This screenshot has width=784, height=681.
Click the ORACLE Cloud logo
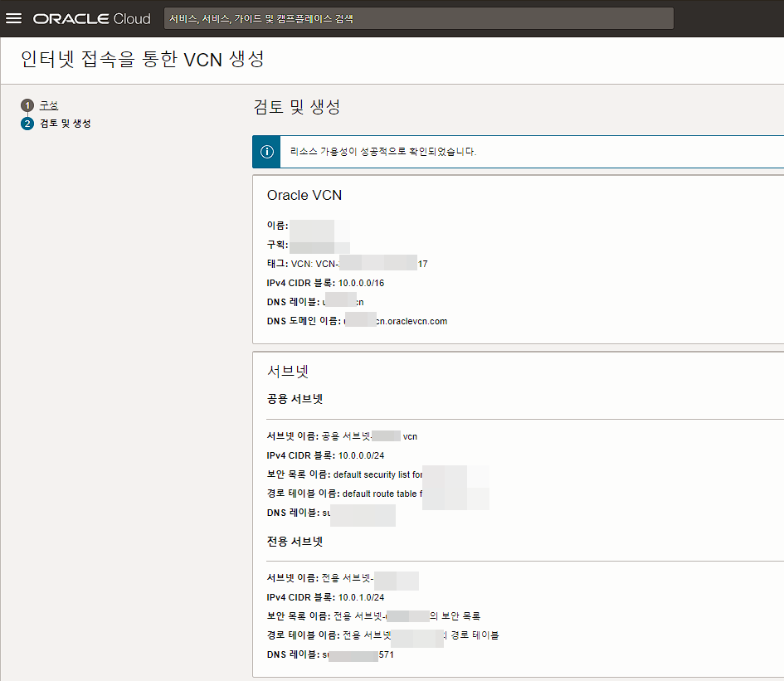(x=91, y=18)
